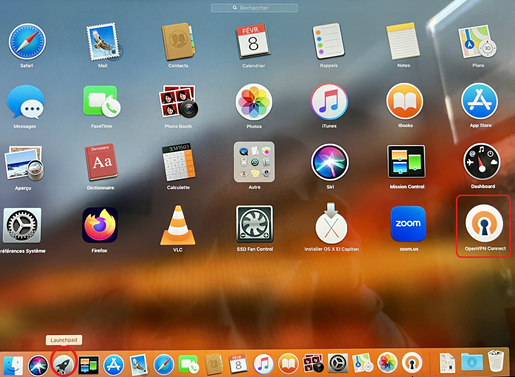
Task: Launch iBooks from the Launchpad grid
Action: point(405,101)
